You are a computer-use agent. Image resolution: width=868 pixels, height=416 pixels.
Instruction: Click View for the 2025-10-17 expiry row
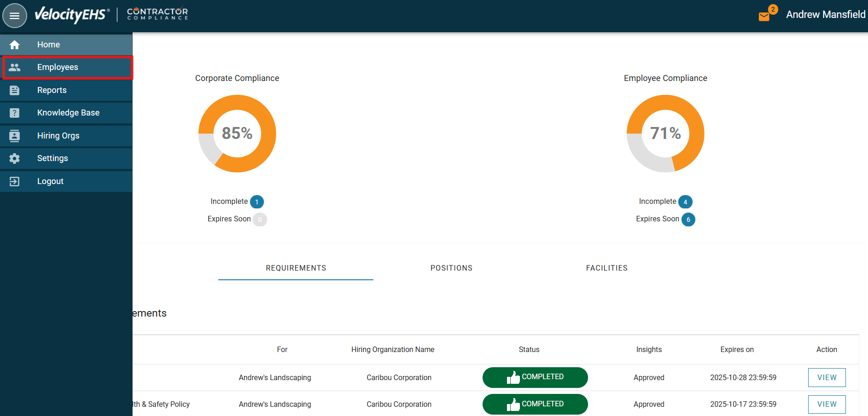tap(827, 404)
